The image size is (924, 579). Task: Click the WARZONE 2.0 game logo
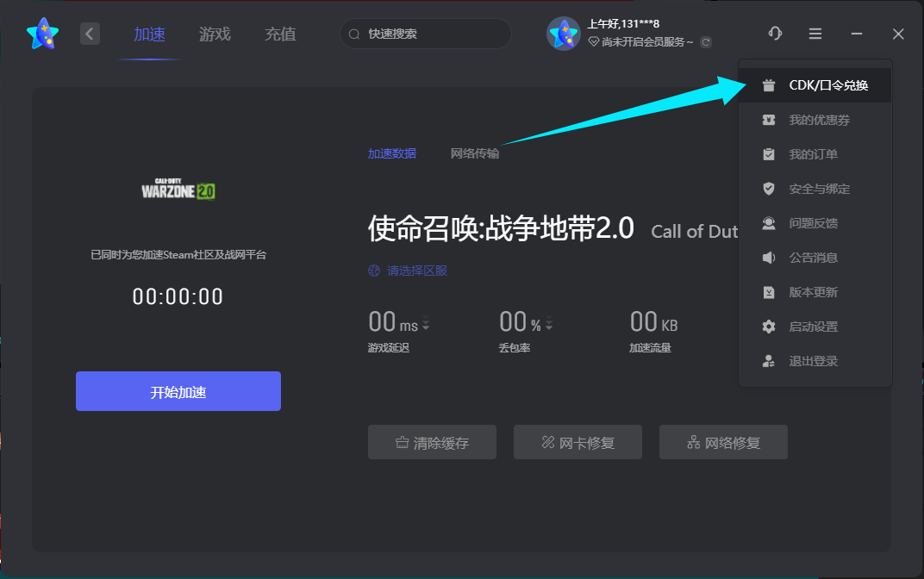pos(178,189)
